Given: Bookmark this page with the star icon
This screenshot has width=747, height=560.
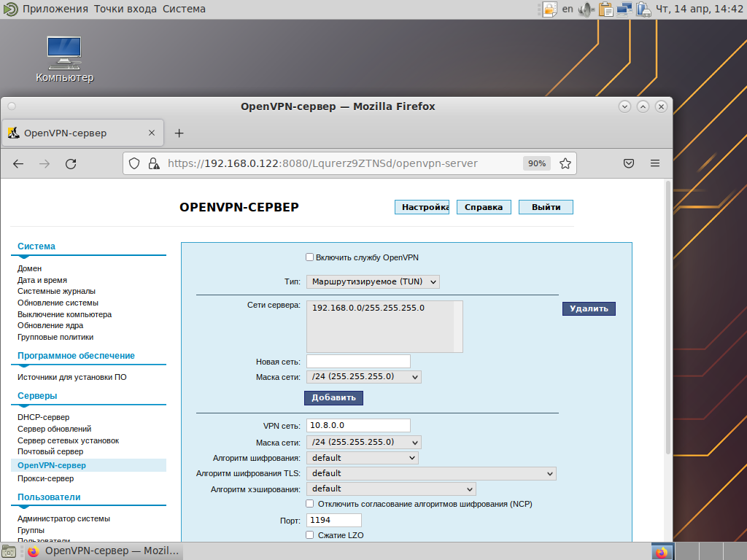Looking at the screenshot, I should point(565,163).
